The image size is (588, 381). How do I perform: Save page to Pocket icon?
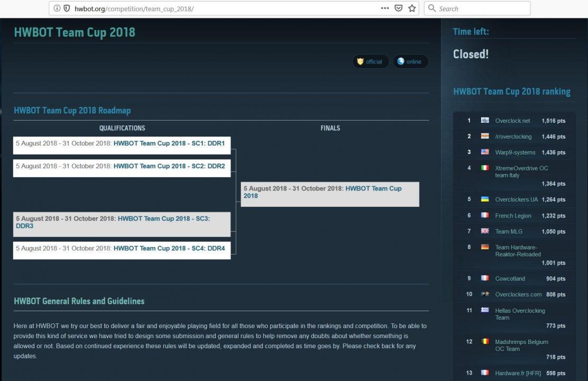398,8
